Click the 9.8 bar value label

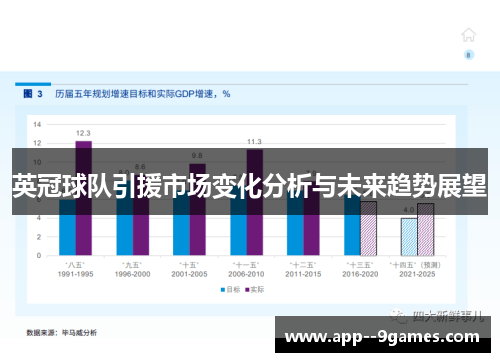point(197,156)
